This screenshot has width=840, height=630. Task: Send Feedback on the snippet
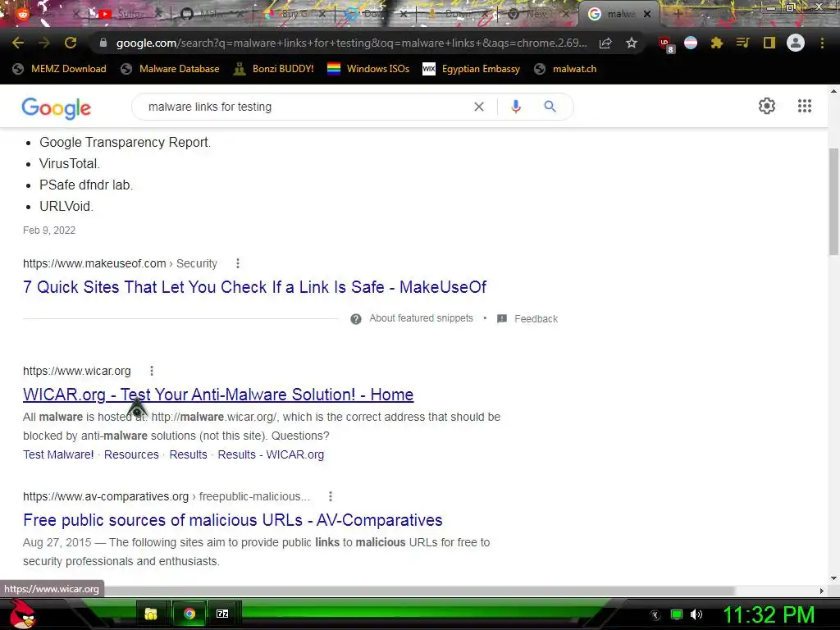coord(536,319)
